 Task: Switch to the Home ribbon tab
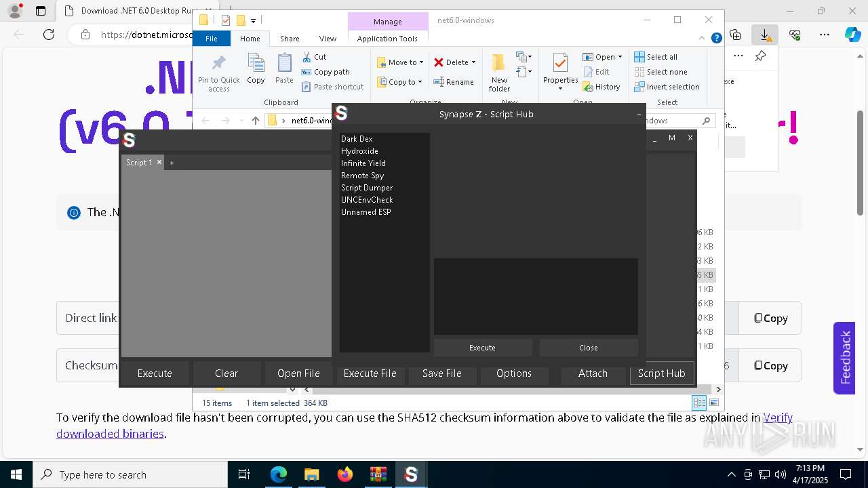point(250,39)
